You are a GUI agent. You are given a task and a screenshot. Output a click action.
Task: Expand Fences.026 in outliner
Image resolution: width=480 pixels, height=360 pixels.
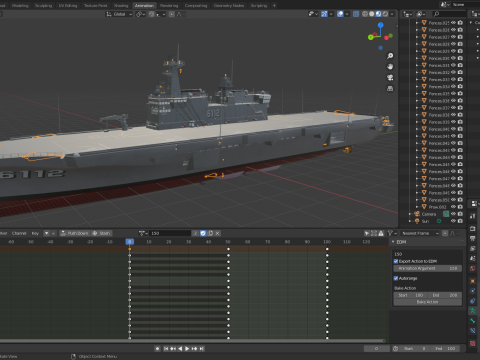(417, 30)
